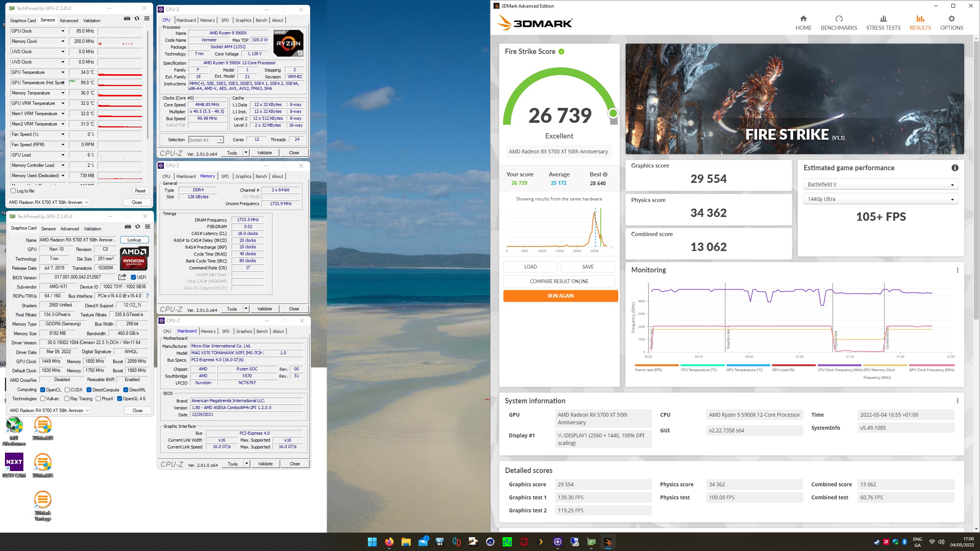
Task: Open hamburger menu in GPU-Z Graphics Card window
Action: pos(147,227)
